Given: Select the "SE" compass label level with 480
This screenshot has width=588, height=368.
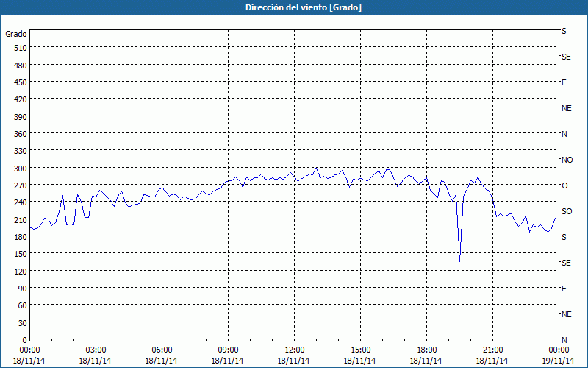Looking at the screenshot, I should coord(566,57).
